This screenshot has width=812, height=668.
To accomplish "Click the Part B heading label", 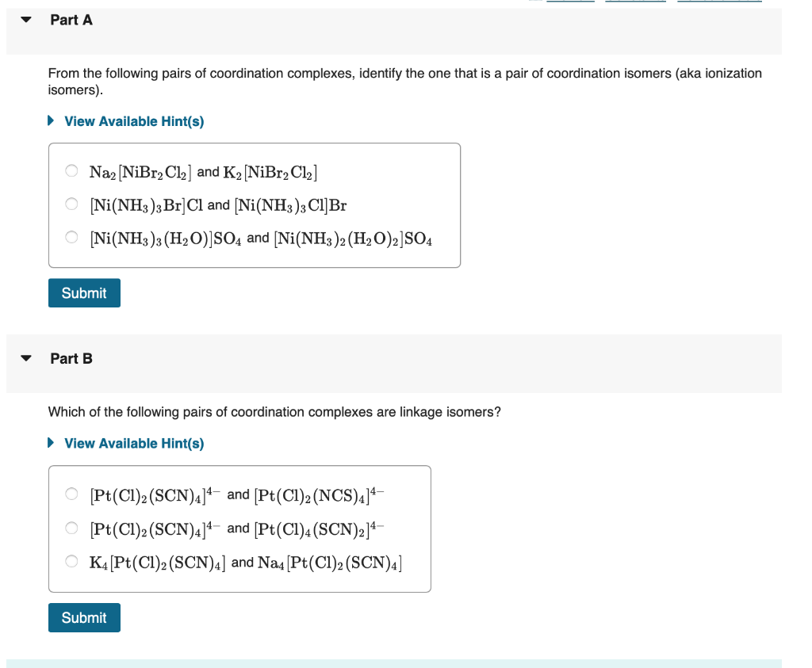I will pos(71,358).
